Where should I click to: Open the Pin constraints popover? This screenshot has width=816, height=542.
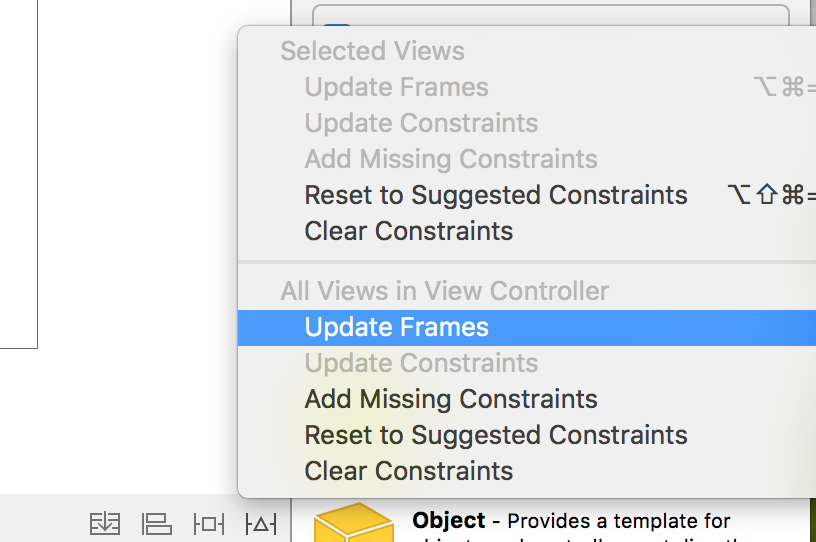click(209, 522)
